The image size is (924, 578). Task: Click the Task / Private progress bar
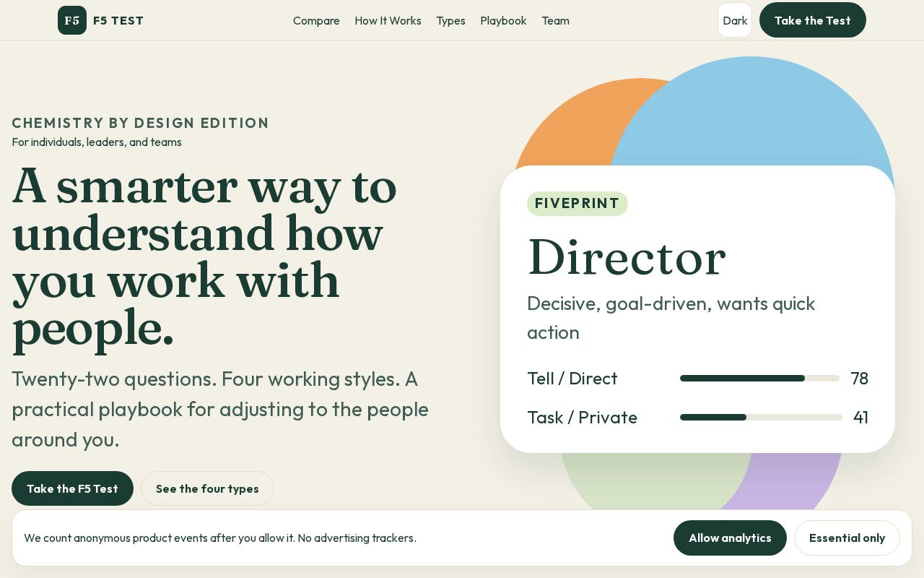[x=761, y=417]
